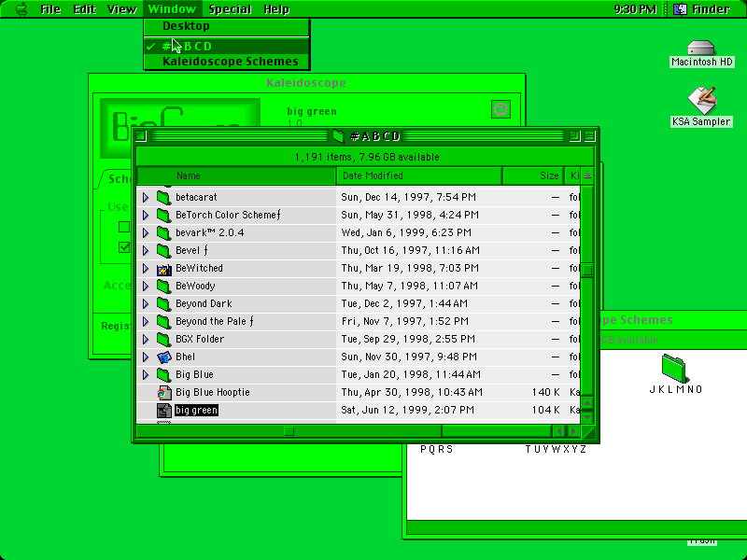Select the Bhel custom folder icon

pyautogui.click(x=164, y=357)
